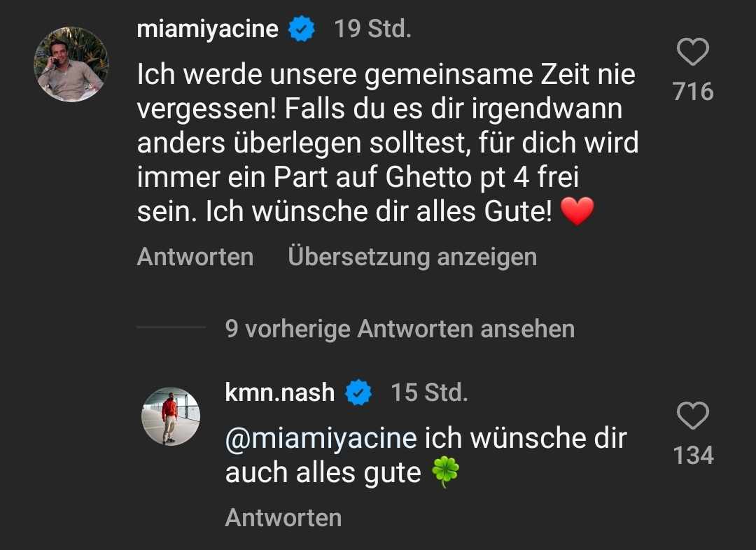Open miamiyacine's profile picture
Screen dimensions: 756x550
click(x=71, y=64)
